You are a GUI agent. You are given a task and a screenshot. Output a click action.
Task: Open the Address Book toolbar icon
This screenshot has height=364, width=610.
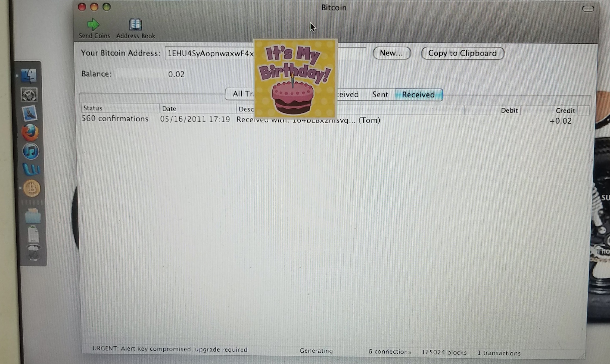[x=135, y=24]
